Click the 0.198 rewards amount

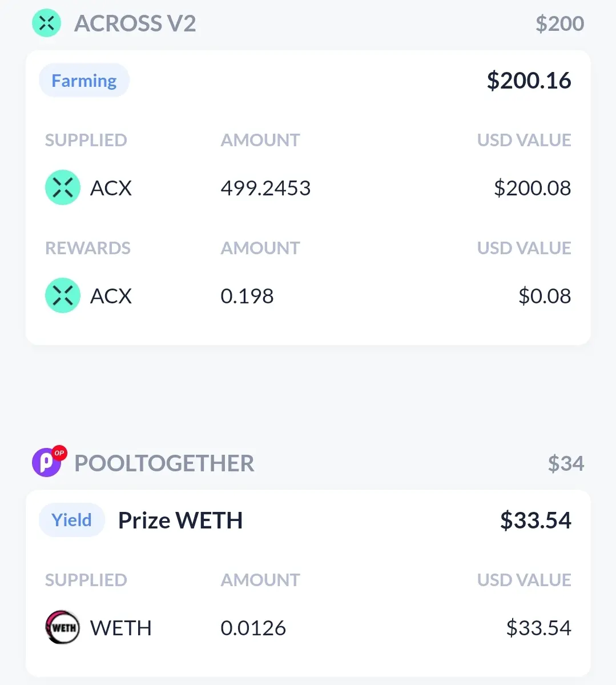coord(247,296)
